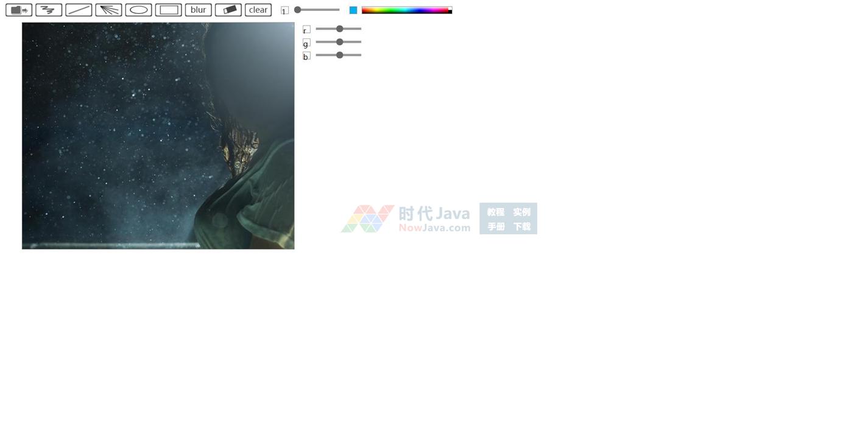Click the 'g' channel value box

click(x=306, y=43)
